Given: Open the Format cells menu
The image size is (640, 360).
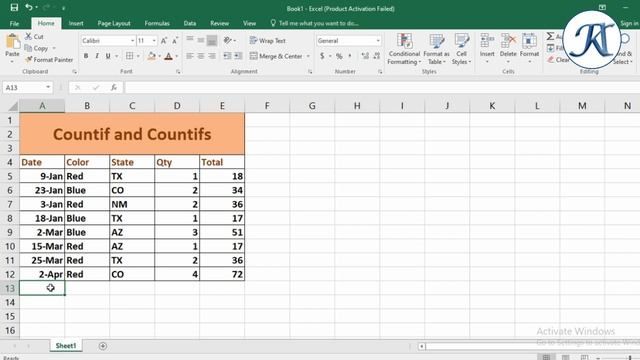Looking at the screenshot, I should pyautogui.click(x=529, y=49).
